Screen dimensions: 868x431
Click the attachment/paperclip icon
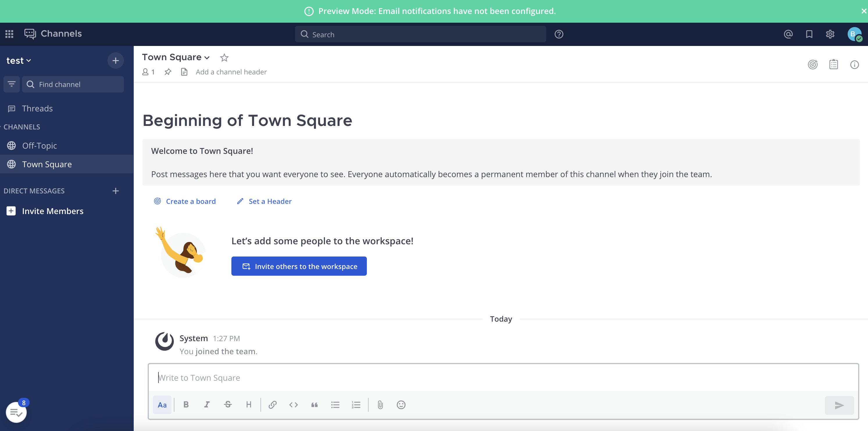pos(380,405)
